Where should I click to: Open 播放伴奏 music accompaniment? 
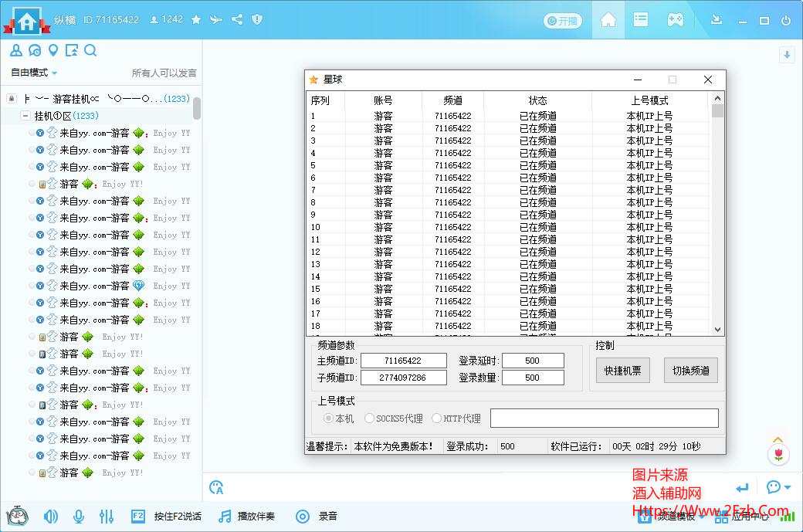pos(247,516)
